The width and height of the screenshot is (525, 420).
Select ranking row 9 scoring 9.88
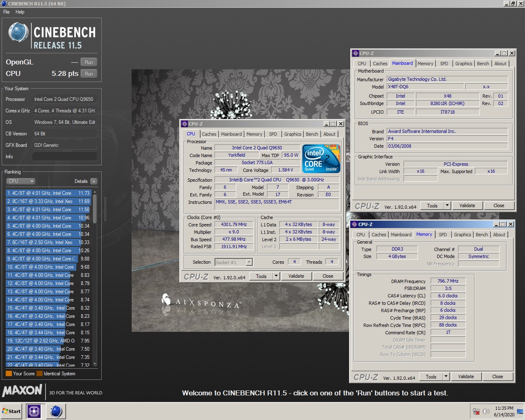click(x=48, y=259)
